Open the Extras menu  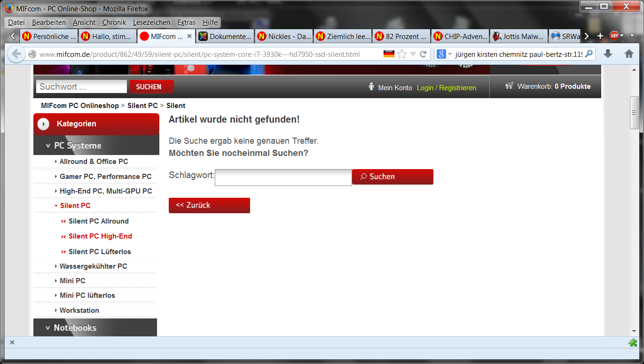(x=187, y=22)
